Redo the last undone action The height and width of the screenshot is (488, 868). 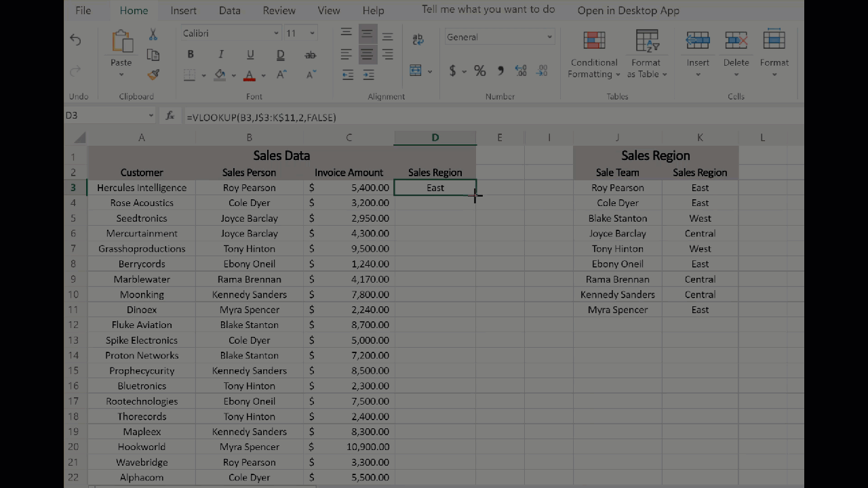tap(75, 70)
